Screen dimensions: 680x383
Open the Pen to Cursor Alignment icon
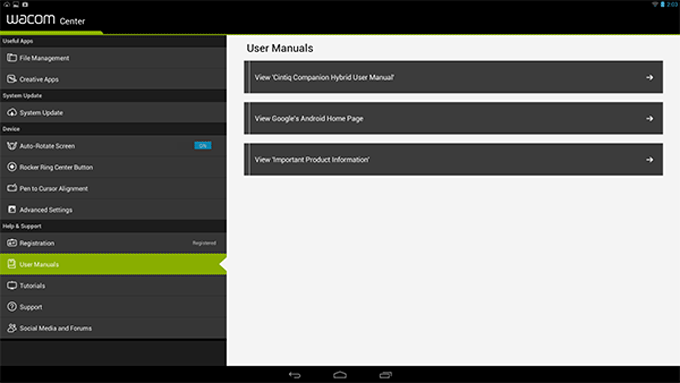click(x=12, y=188)
